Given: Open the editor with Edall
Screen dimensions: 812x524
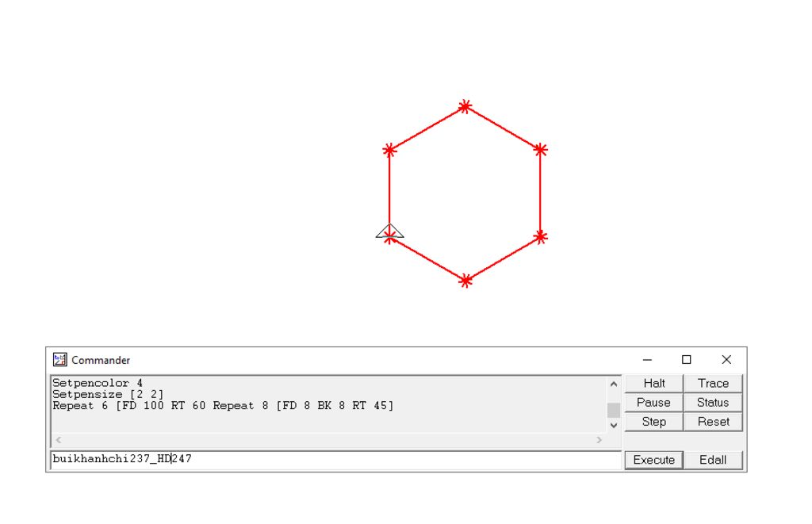Looking at the screenshot, I should (x=713, y=460).
